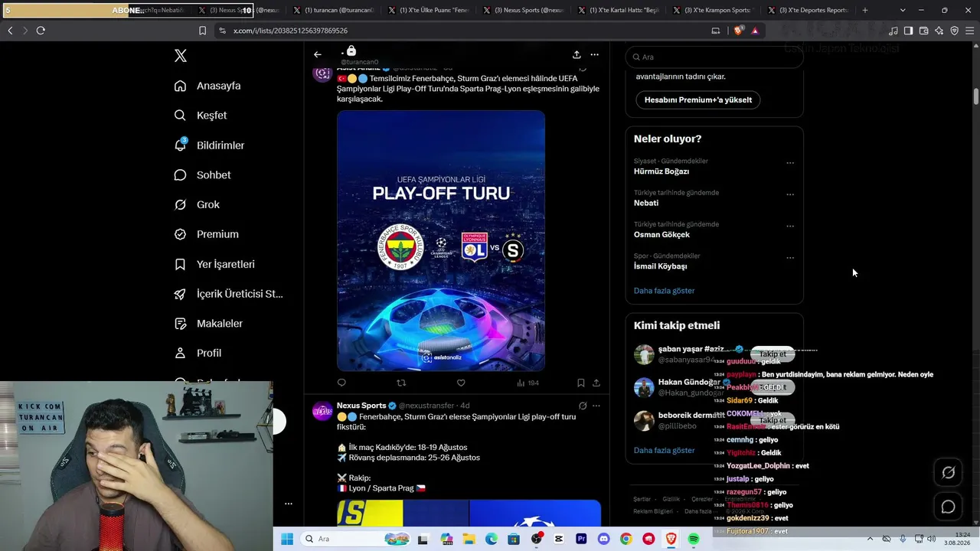Open the Osman Gökçek trend
Viewport: 980px width, 551px height.
click(661, 235)
